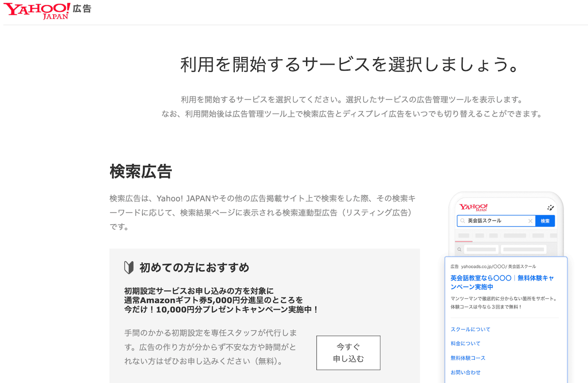Screen dimensions: 588x383
Task: Click the Yahoo logo in phone mockup
Action: (x=473, y=207)
